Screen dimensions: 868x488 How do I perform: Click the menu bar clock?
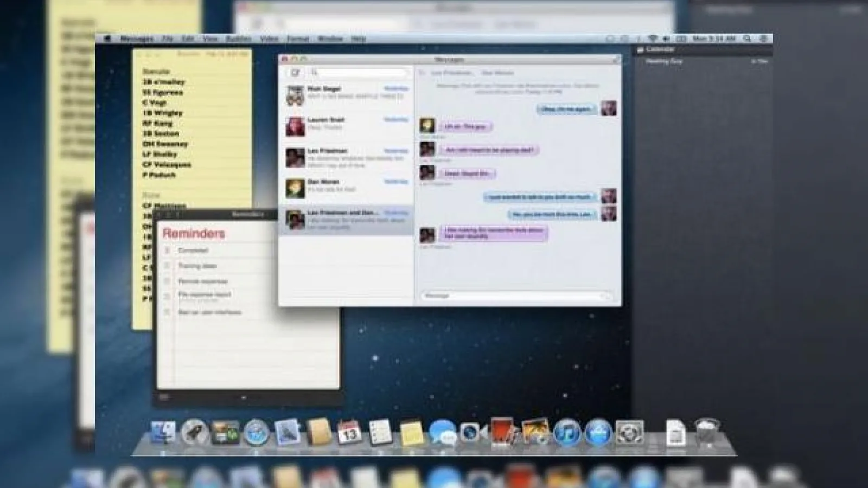(x=714, y=38)
